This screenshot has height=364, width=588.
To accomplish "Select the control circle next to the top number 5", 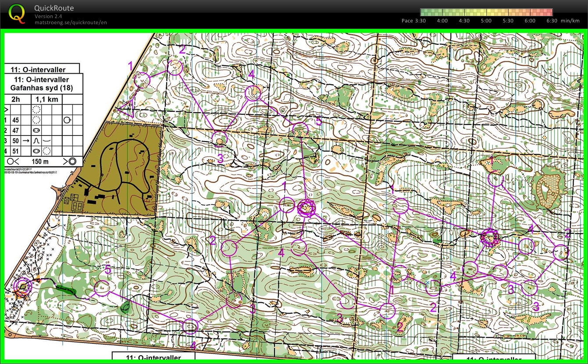I will [300, 130].
